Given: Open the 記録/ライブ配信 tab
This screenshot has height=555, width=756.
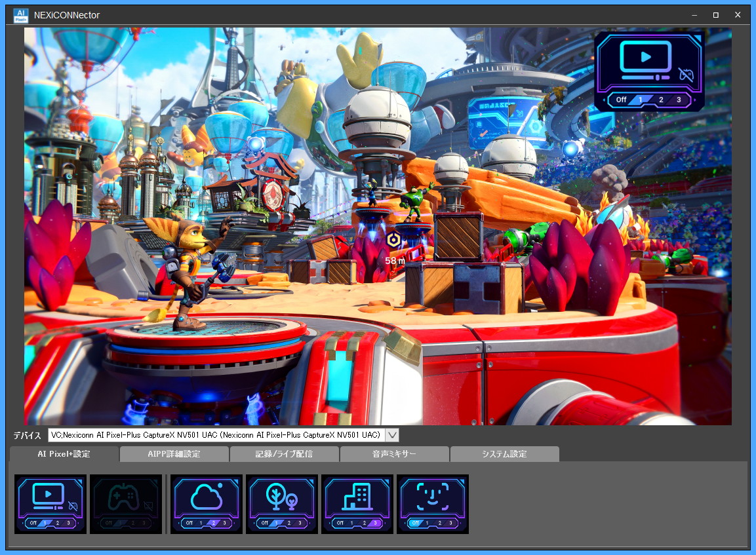Looking at the screenshot, I should tap(284, 454).
